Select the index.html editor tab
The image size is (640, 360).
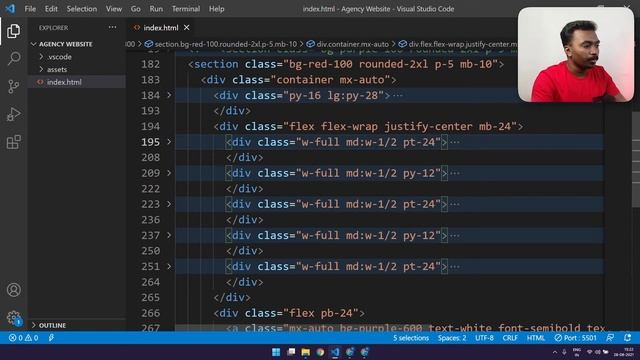point(161,27)
